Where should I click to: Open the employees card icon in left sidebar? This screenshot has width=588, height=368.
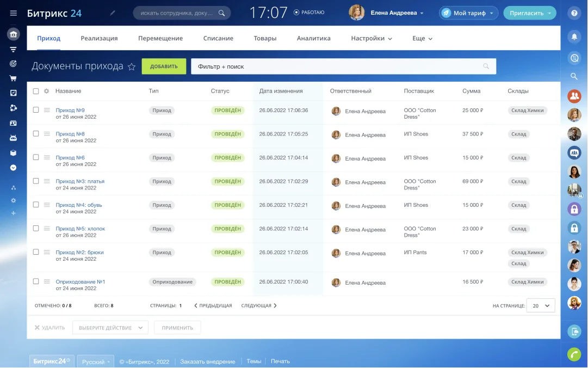pos(13,122)
